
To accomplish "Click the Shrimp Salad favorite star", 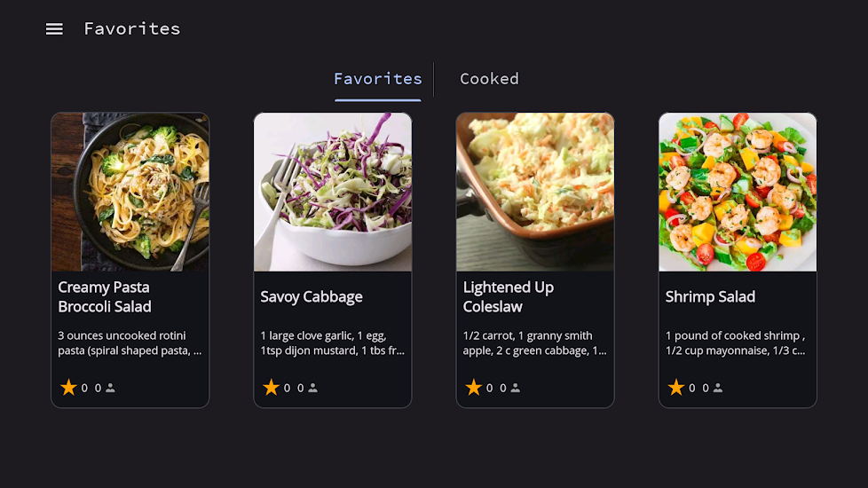I will [675, 388].
